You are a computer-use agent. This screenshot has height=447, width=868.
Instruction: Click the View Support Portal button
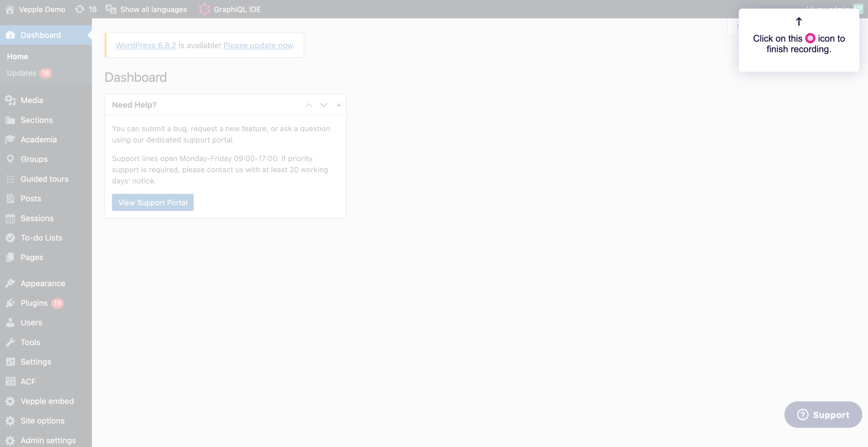tap(153, 202)
